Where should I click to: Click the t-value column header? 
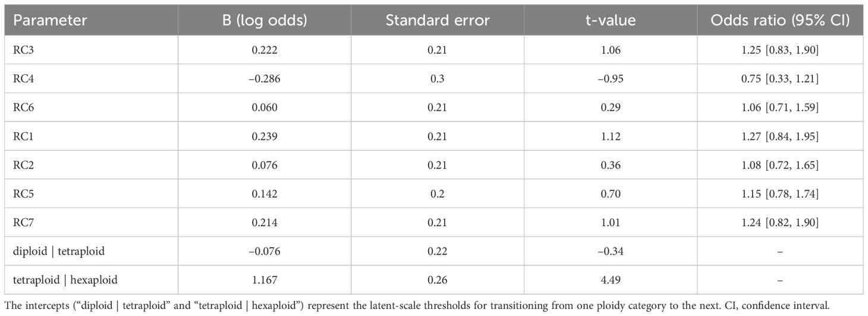tap(611, 20)
